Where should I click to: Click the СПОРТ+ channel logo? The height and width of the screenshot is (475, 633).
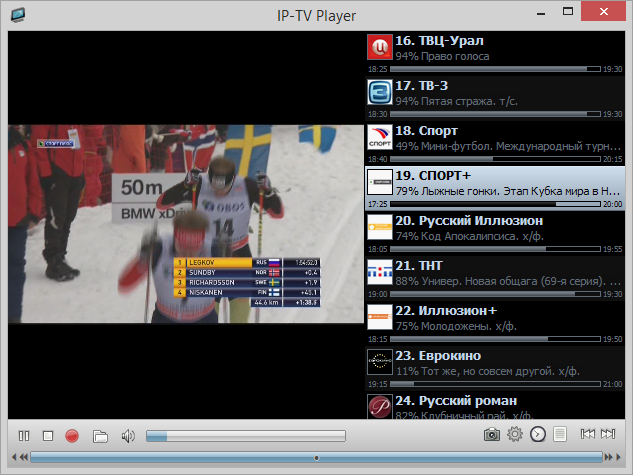coord(380,182)
